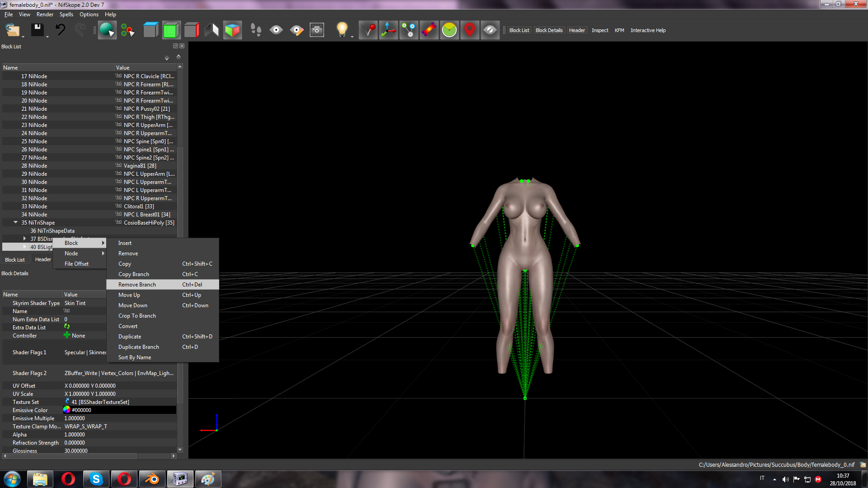Click the Inspect toolbar button
Viewport: 868px width, 488px height.
(x=600, y=30)
